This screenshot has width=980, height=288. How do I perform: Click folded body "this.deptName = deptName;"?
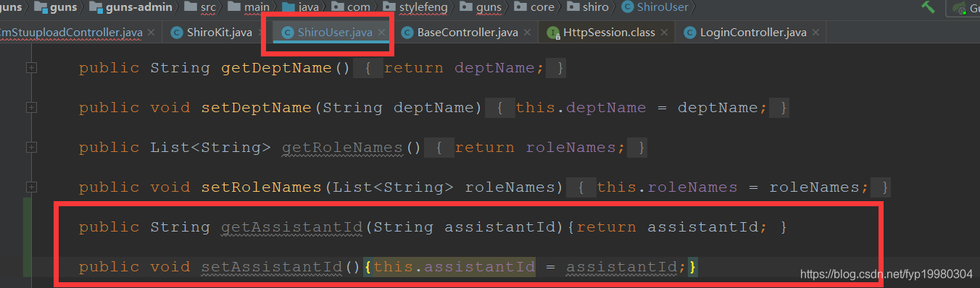(641, 108)
